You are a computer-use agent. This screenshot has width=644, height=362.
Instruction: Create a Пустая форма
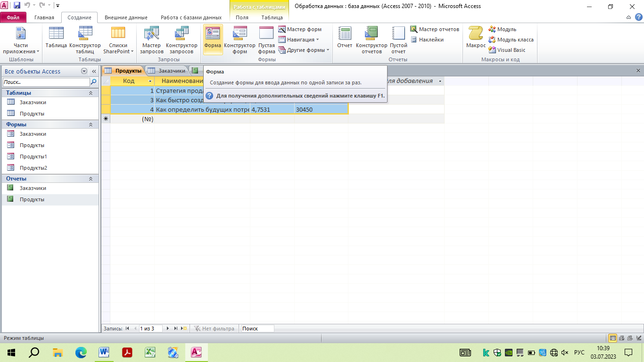pyautogui.click(x=266, y=40)
